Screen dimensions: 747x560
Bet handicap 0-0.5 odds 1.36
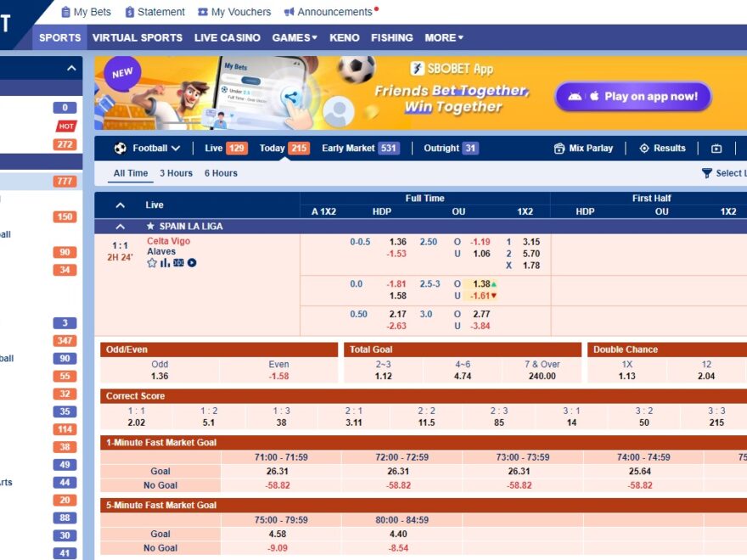[398, 242]
